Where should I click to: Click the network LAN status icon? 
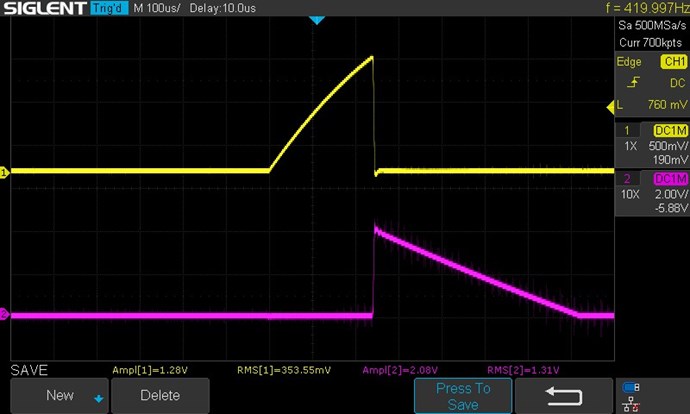pos(631,403)
